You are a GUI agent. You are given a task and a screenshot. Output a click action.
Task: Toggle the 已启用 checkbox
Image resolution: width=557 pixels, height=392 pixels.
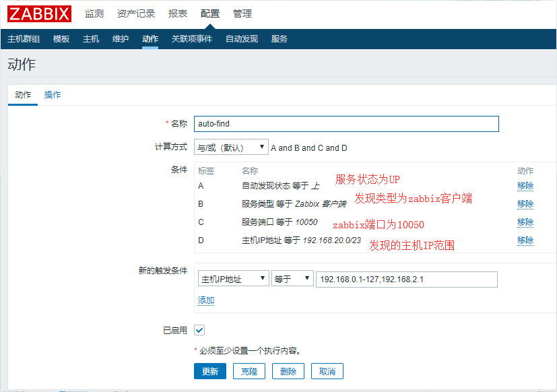click(199, 330)
